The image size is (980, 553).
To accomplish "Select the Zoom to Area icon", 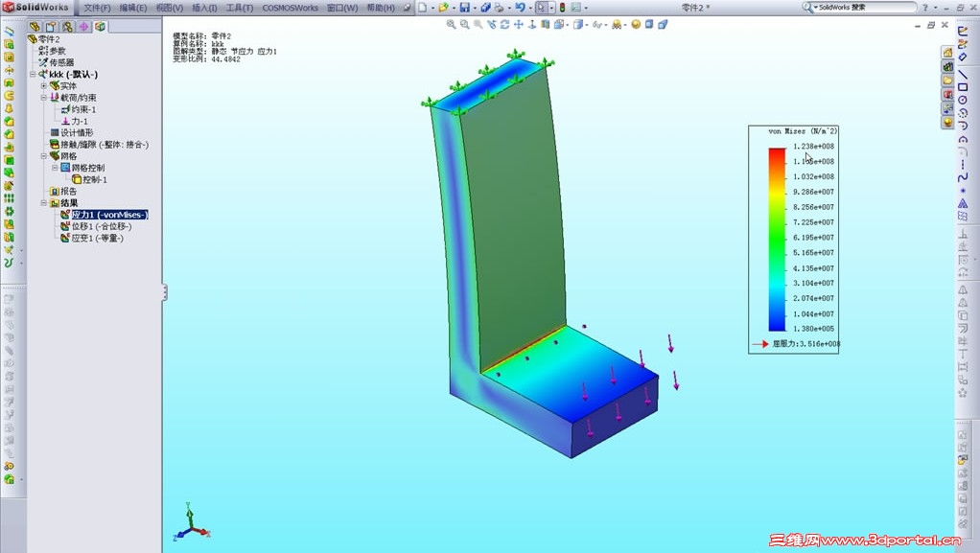I will [464, 24].
